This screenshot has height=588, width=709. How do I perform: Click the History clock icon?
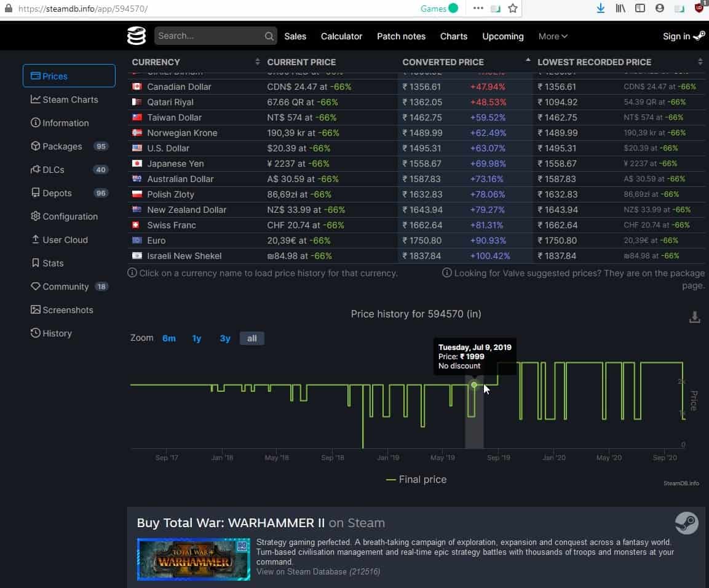[x=36, y=333]
